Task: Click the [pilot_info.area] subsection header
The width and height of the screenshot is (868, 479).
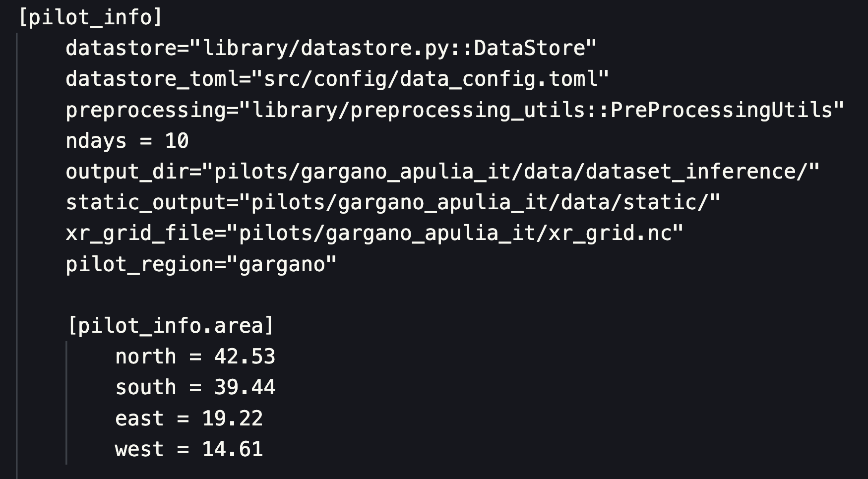Action: click(x=170, y=326)
